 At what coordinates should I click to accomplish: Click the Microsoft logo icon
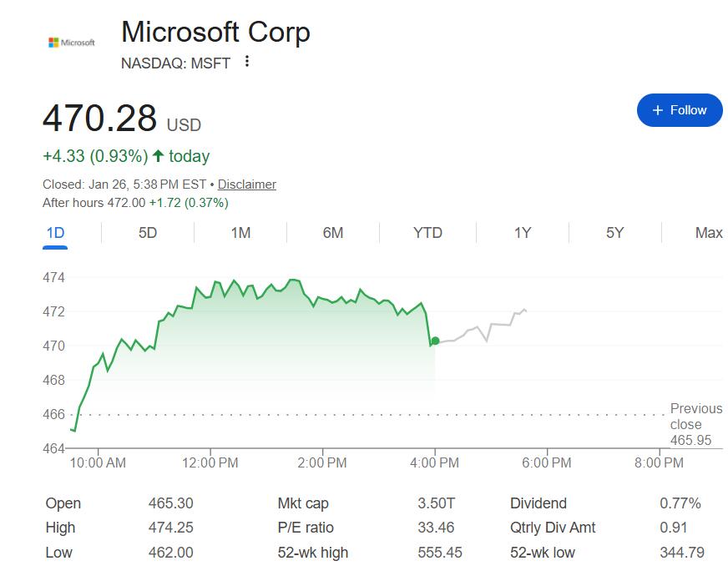(x=71, y=42)
